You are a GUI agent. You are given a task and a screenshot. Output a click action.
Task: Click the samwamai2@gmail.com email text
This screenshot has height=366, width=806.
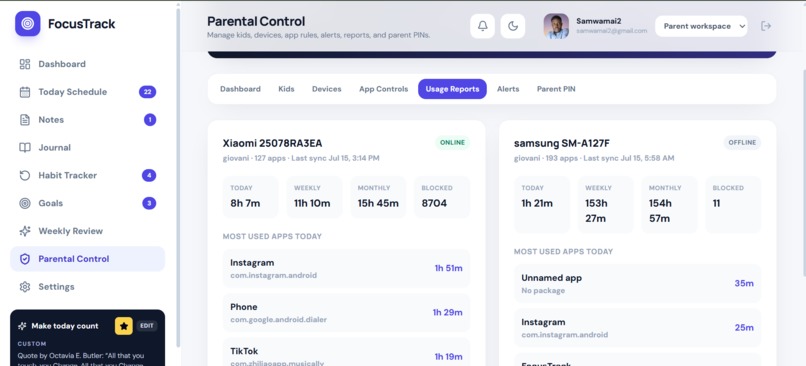coord(611,31)
